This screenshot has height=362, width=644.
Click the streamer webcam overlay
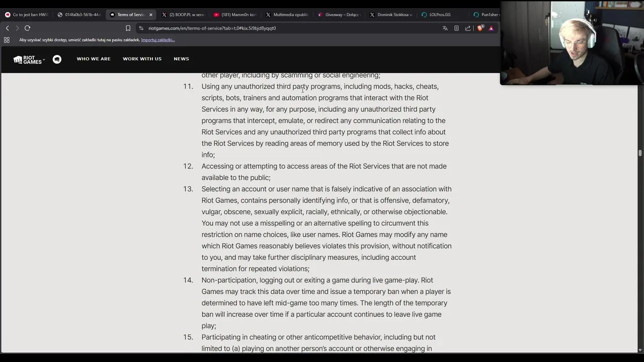click(x=572, y=43)
